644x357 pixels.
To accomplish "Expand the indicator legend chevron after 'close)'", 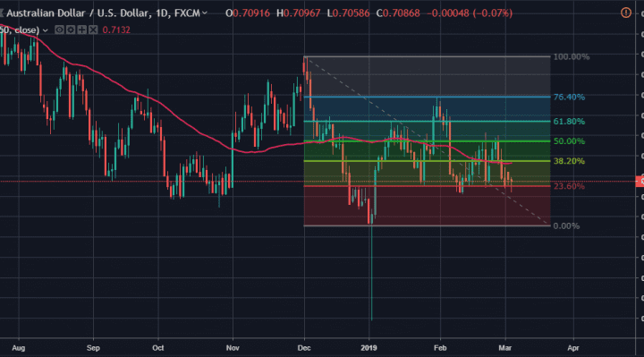I will pos(46,30).
